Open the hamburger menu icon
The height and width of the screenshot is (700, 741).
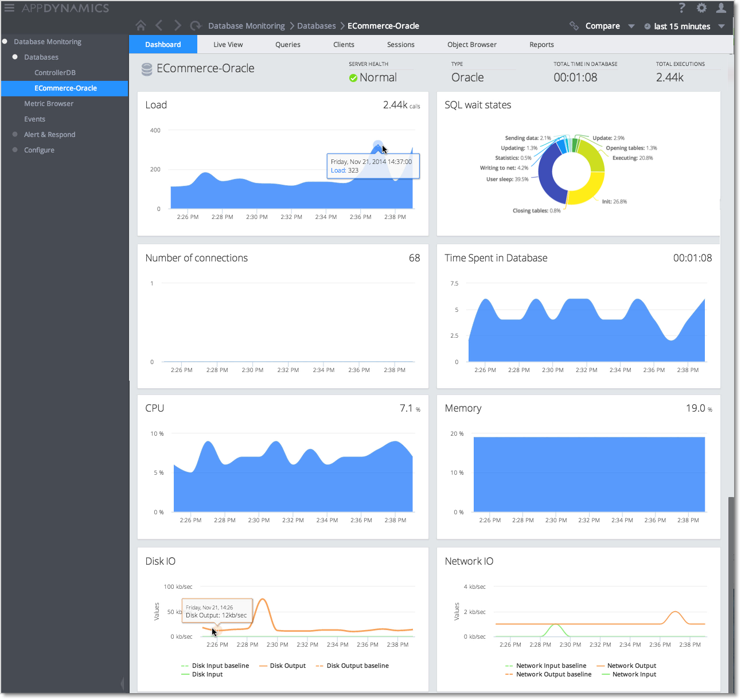9,8
